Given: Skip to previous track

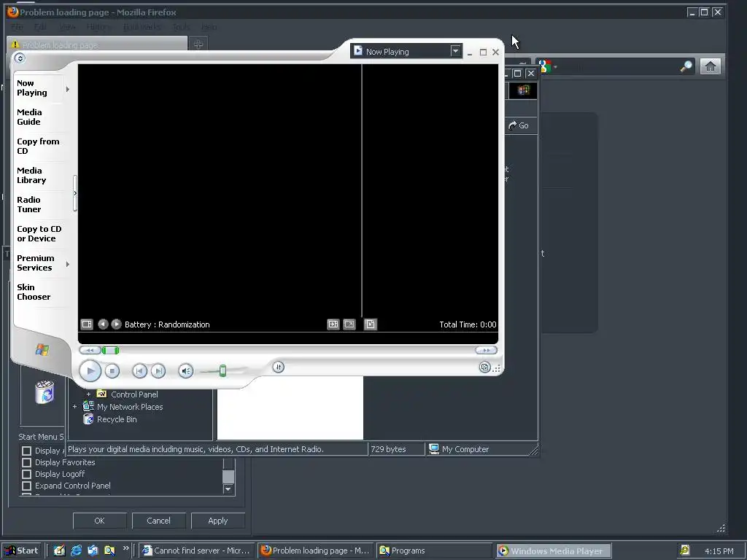Looking at the screenshot, I should tap(139, 371).
